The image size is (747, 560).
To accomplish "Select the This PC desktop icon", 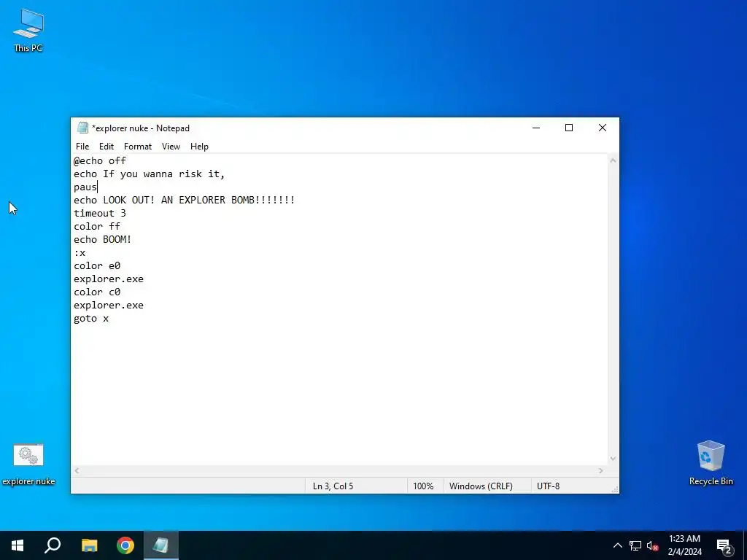I will pos(28,29).
